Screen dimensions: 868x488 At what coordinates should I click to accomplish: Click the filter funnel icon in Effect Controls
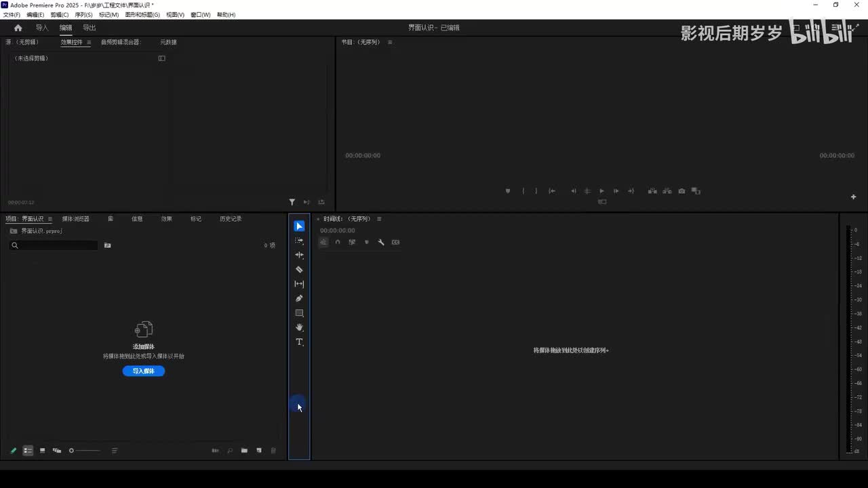point(292,202)
